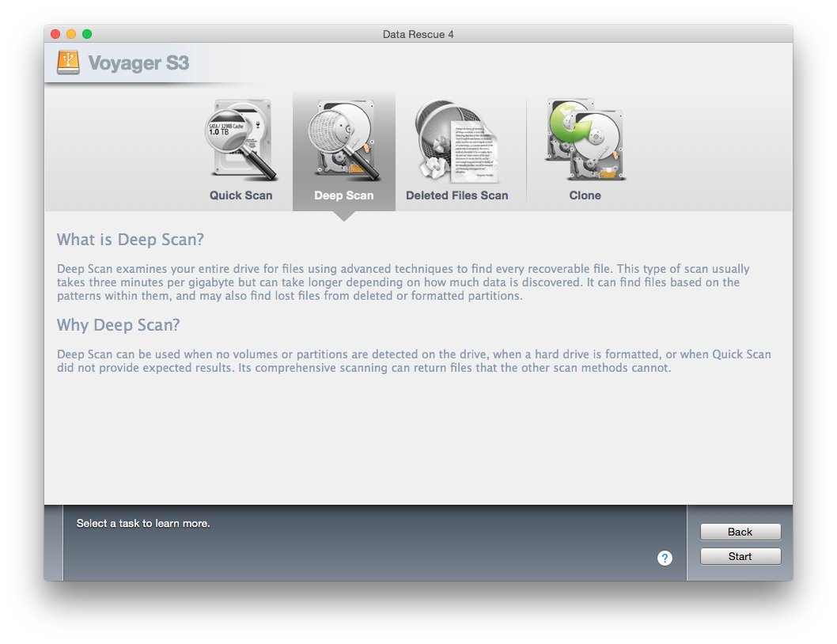Choose the Deleted Files Scan trash icon
The width and height of the screenshot is (837, 644).
tap(457, 141)
